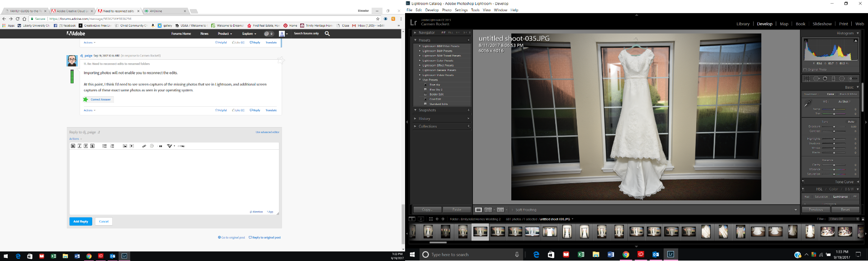Click the Reset button in Lightroom
Viewport: 868px width, 261px height.
[x=845, y=209]
